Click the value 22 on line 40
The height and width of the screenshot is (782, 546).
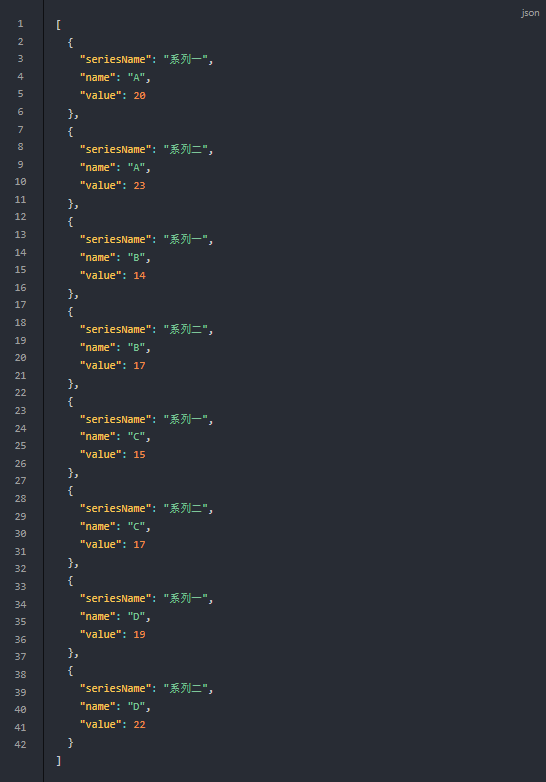click(x=140, y=724)
